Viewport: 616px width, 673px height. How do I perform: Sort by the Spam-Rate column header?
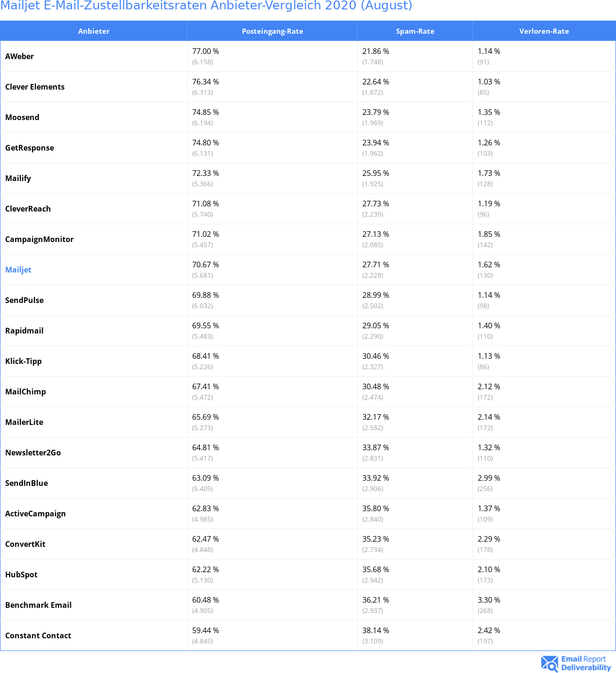point(415,31)
